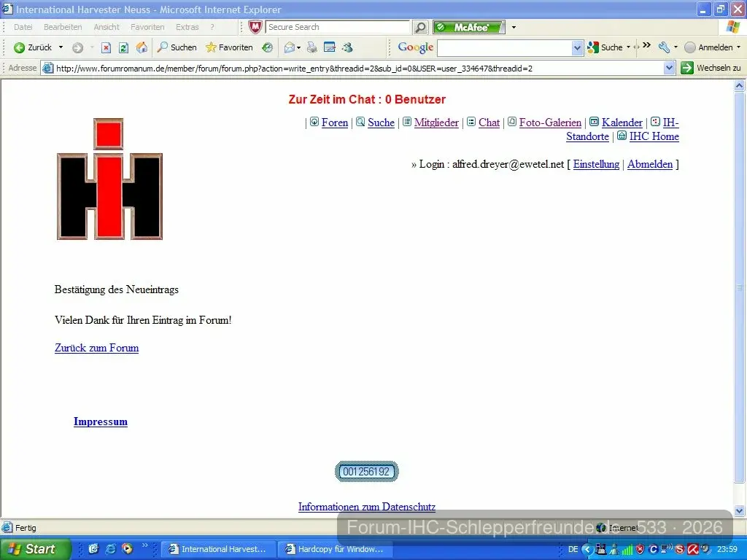Click the Google toolbar search box
This screenshot has width=747, height=560.
pos(504,47)
